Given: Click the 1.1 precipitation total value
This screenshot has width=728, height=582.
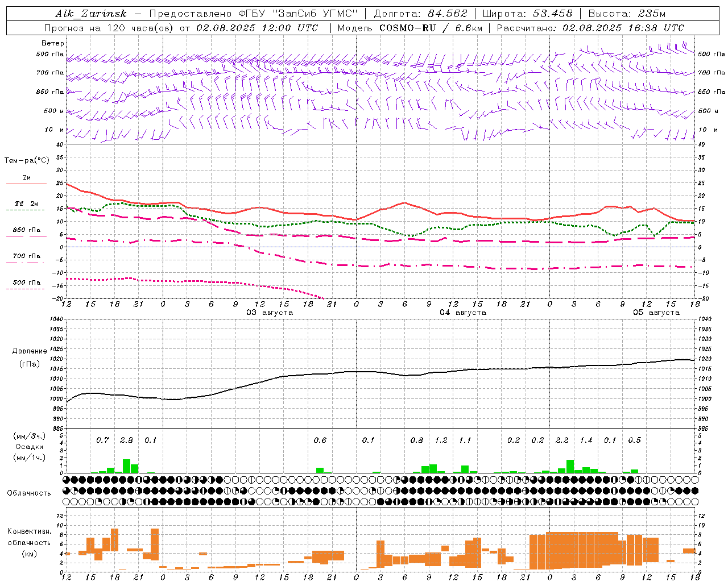Looking at the screenshot, I should [x=465, y=440].
